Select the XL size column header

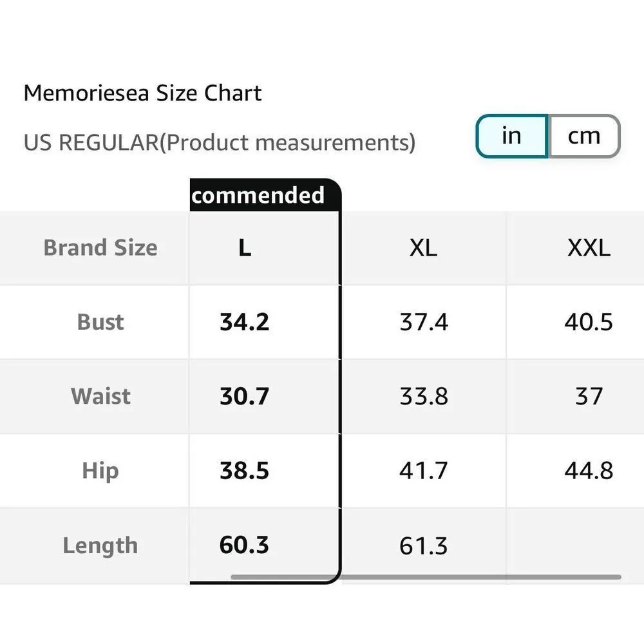point(423,248)
